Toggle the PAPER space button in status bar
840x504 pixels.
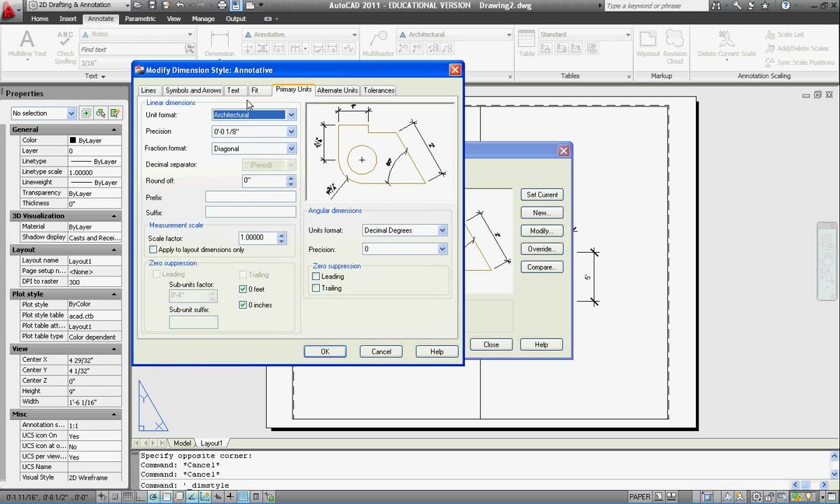pos(640,497)
